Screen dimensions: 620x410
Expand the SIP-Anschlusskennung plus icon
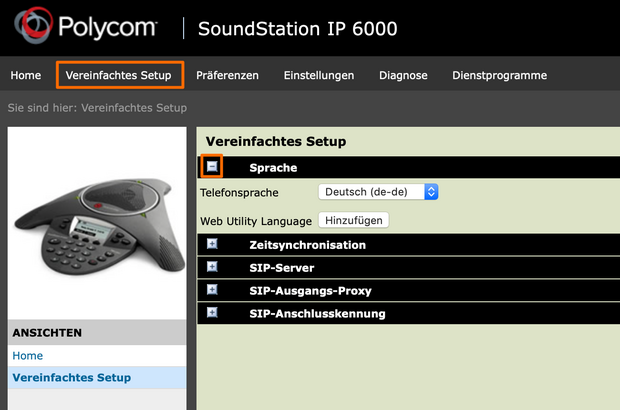(212, 313)
